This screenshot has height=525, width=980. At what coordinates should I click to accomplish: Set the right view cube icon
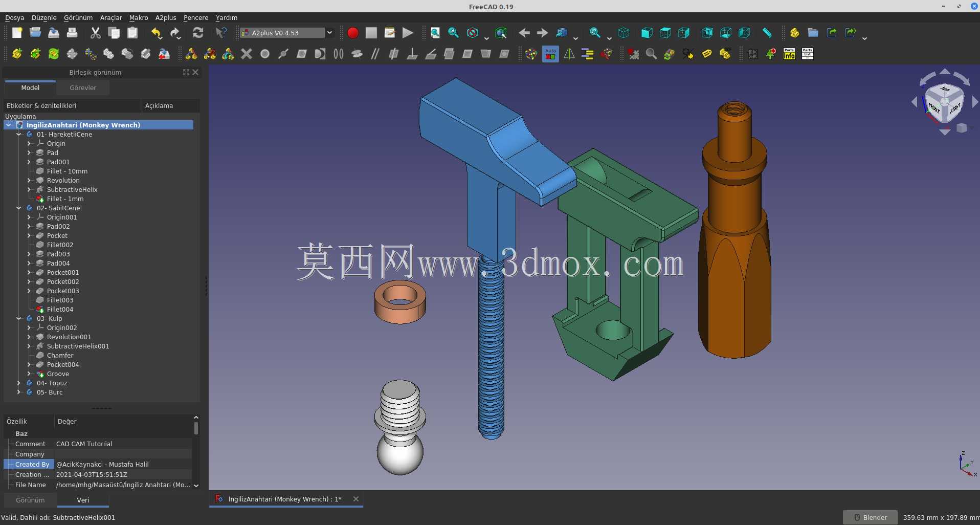[684, 33]
